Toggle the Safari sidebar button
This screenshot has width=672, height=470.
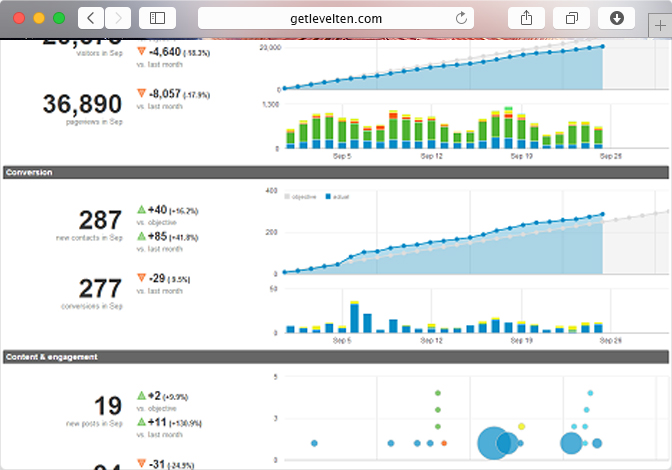(x=157, y=18)
